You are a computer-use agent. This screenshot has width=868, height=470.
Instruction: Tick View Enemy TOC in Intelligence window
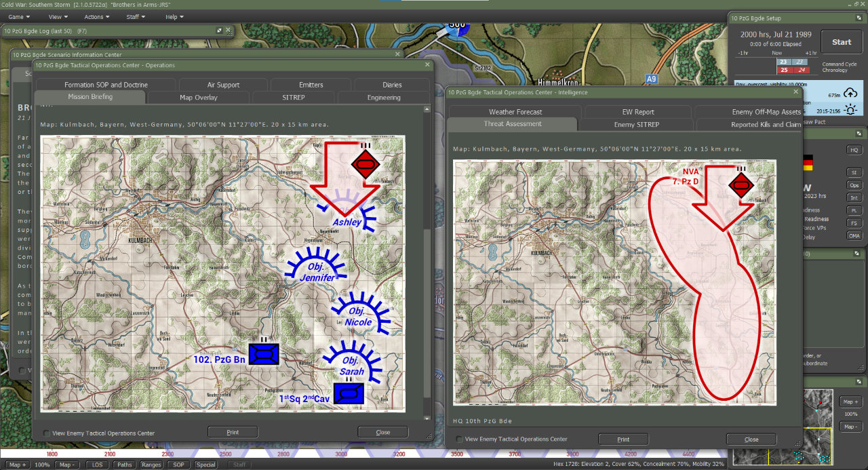(x=460, y=439)
